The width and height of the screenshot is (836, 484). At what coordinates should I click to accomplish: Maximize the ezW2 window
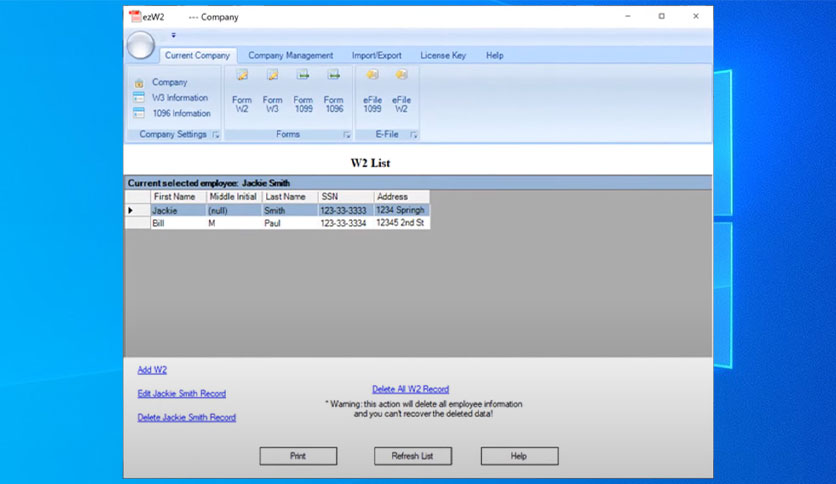tap(661, 17)
